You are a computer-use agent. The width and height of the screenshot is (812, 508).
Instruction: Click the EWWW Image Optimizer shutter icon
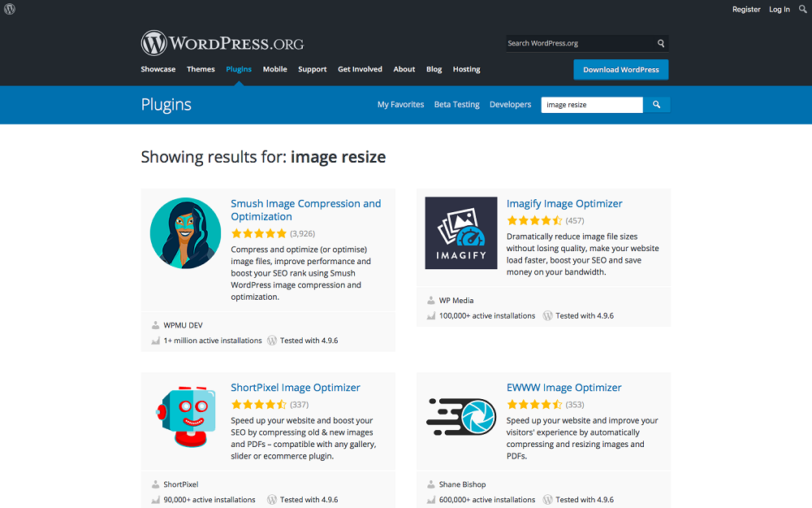pyautogui.click(x=460, y=415)
